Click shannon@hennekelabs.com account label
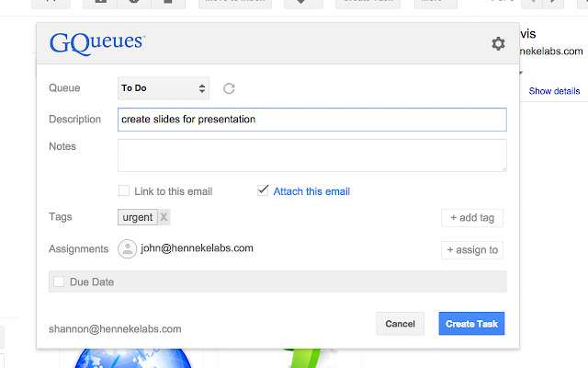 (115, 328)
